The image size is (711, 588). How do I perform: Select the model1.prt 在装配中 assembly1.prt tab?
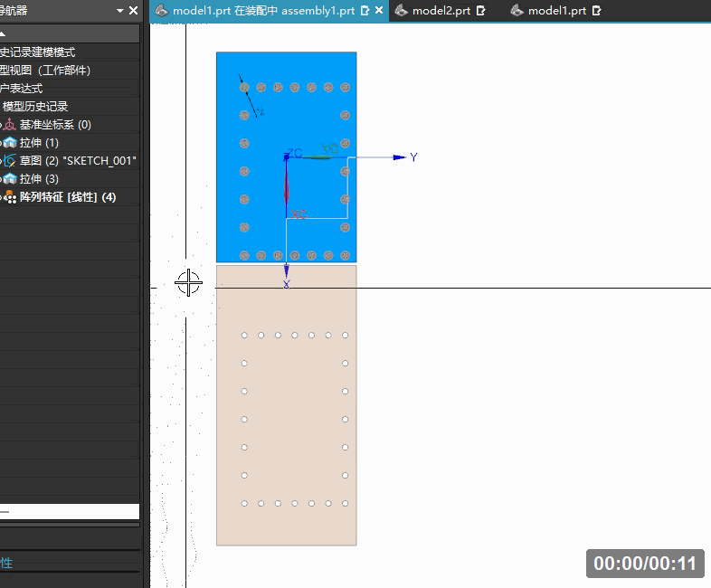click(x=263, y=11)
